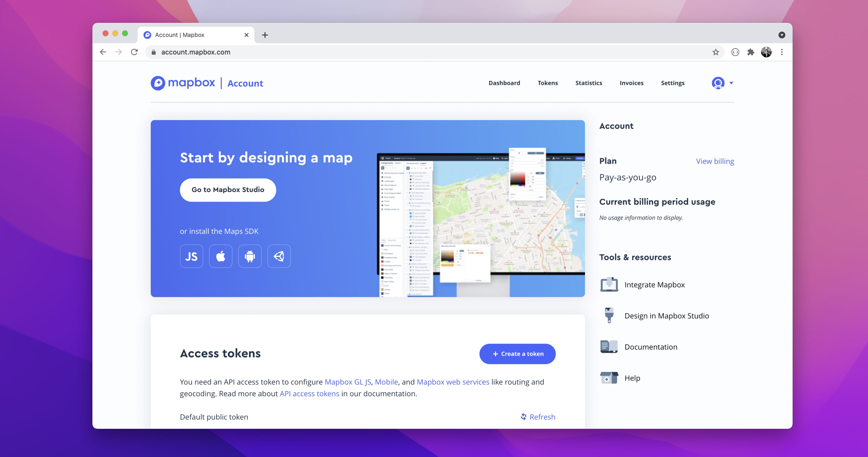Image resolution: width=868 pixels, height=457 pixels.
Task: Click the Access tokens heading
Action: (x=220, y=353)
